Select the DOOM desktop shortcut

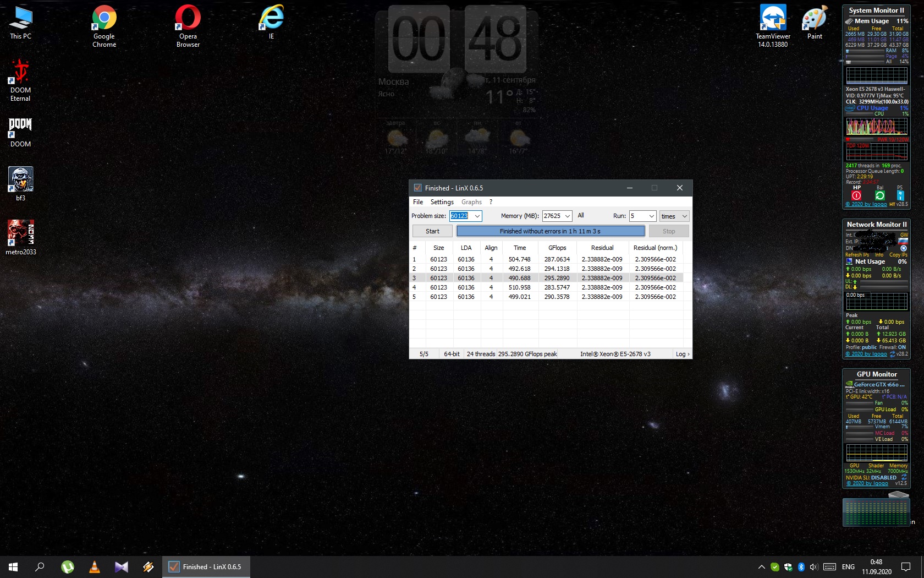[20, 132]
